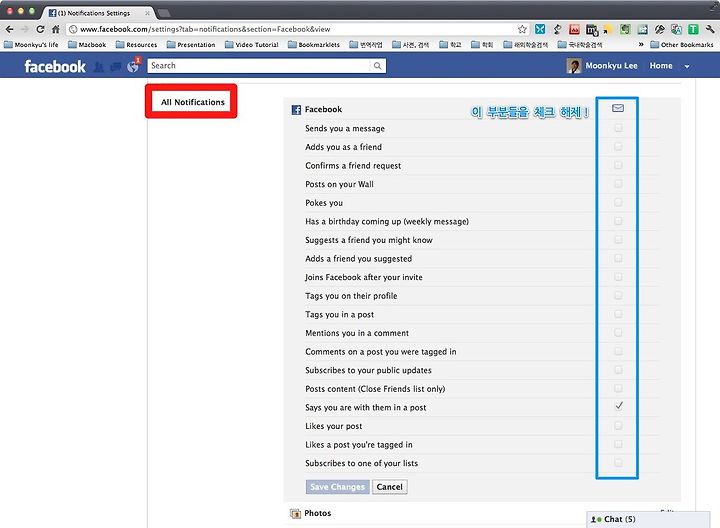
Task: Open Chrome's wrench settings menu
Action: click(x=710, y=29)
